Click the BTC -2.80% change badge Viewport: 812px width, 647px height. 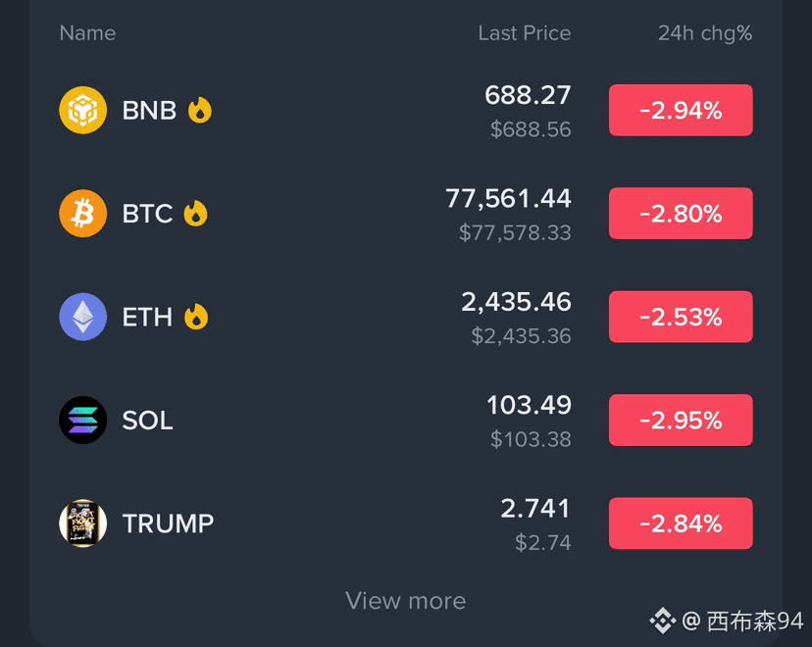[x=681, y=214]
